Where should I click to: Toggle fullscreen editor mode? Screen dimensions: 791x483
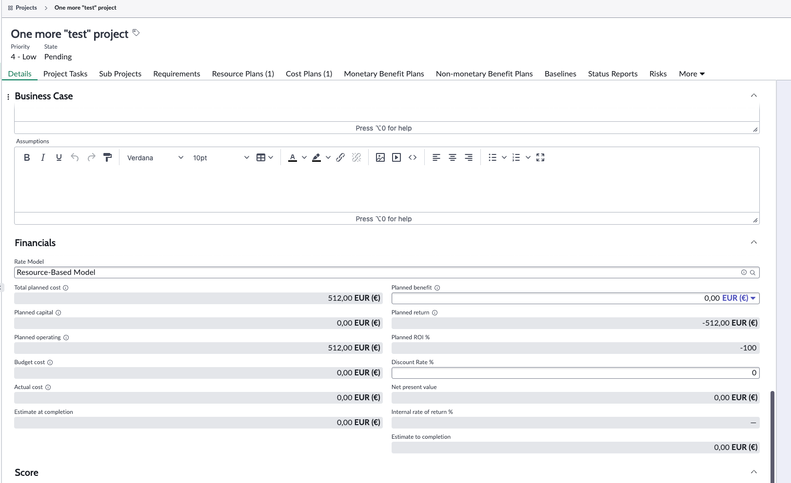tap(540, 157)
